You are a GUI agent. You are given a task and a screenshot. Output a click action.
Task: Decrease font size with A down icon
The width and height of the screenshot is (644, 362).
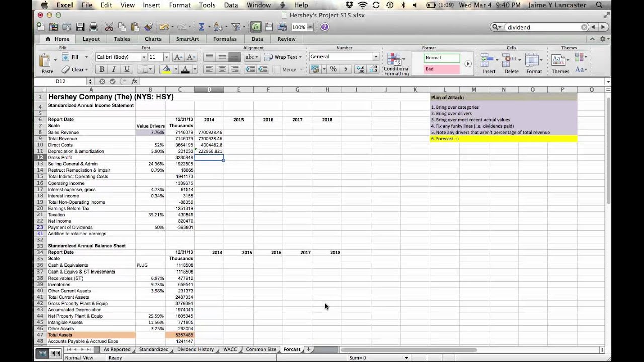[x=191, y=57]
